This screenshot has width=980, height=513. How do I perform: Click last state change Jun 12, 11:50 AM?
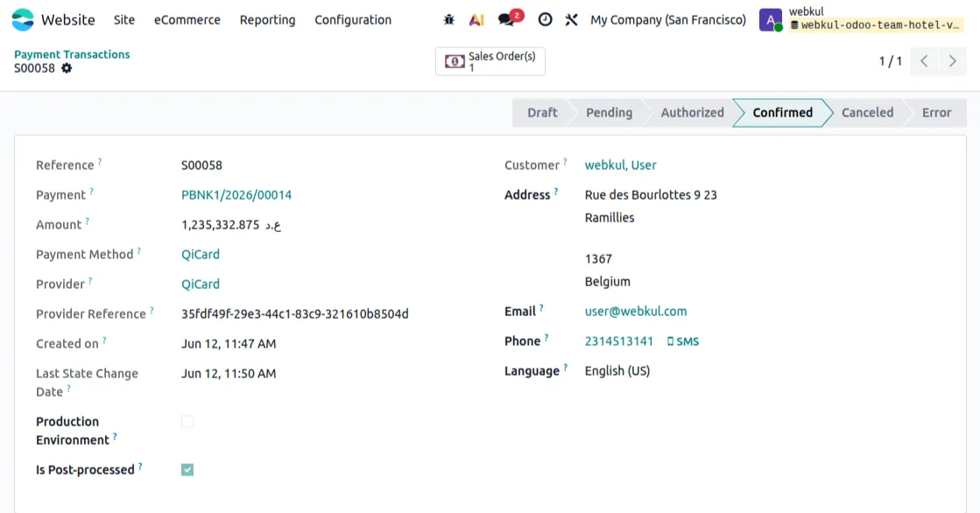229,374
